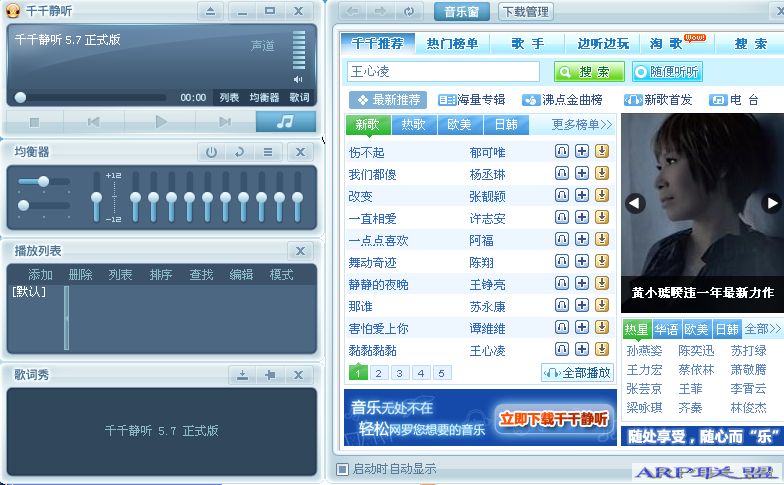Click download icon for 改变
This screenshot has height=485, width=784.
click(x=602, y=195)
